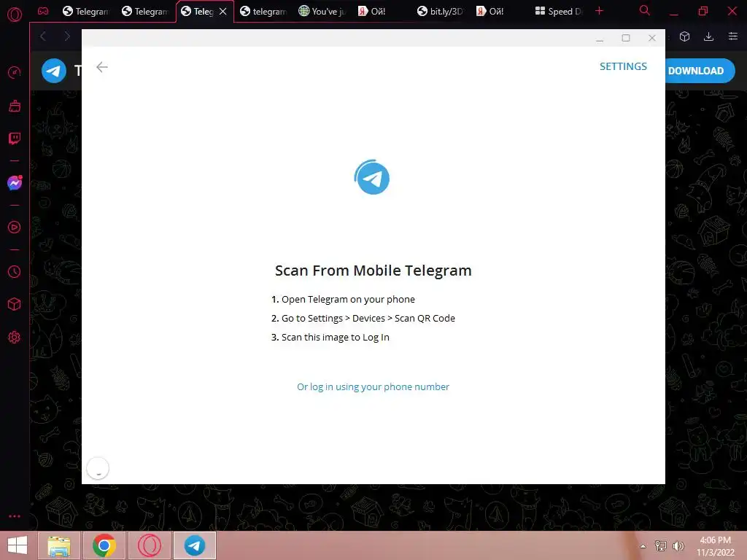Open the settings gear in the Opera sidebar
The image size is (747, 560).
(15, 337)
